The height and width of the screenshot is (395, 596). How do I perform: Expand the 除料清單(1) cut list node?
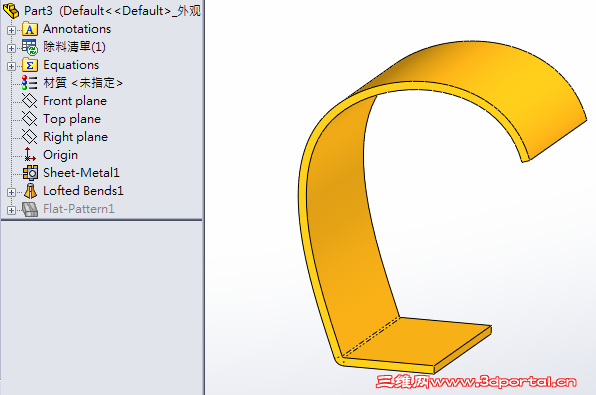[11, 48]
